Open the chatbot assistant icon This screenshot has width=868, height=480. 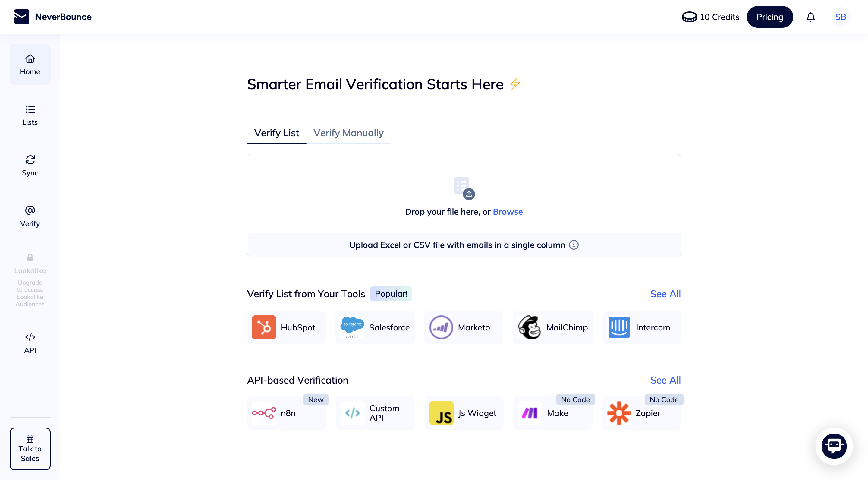coord(834,446)
